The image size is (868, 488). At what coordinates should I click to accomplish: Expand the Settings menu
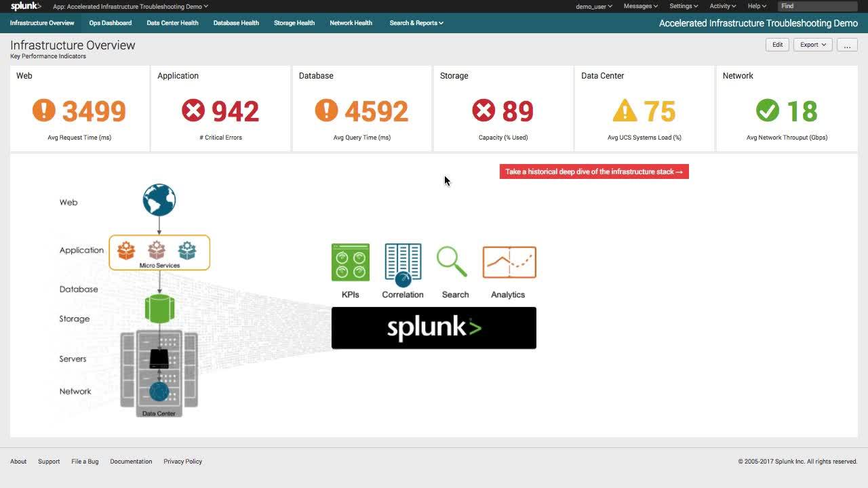point(684,6)
